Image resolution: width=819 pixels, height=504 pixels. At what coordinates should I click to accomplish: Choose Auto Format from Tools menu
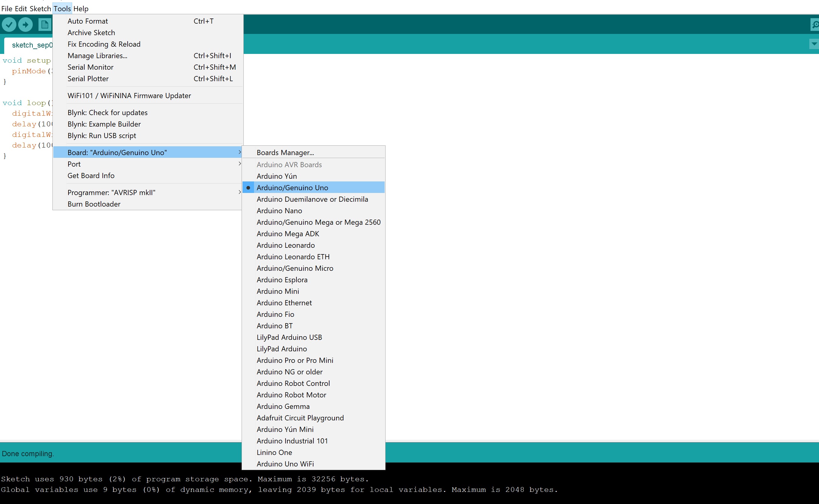click(x=147, y=21)
